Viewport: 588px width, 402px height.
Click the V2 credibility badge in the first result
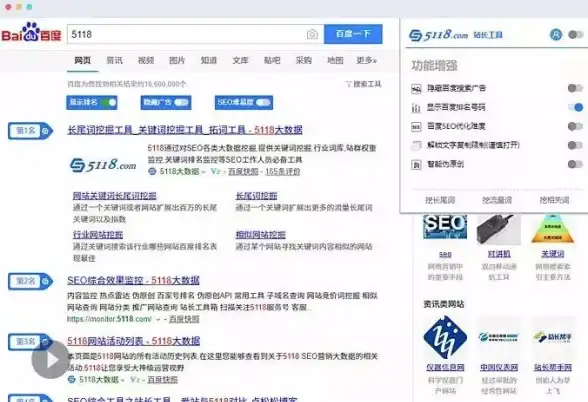[x=215, y=171]
